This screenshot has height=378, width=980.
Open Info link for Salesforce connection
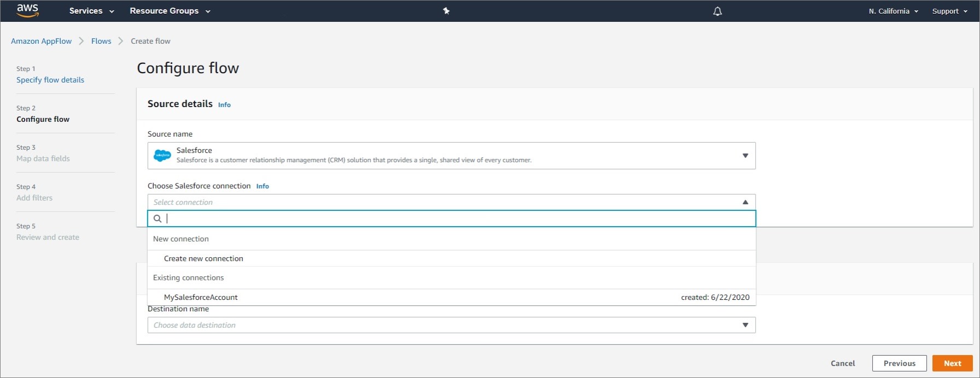pos(262,186)
